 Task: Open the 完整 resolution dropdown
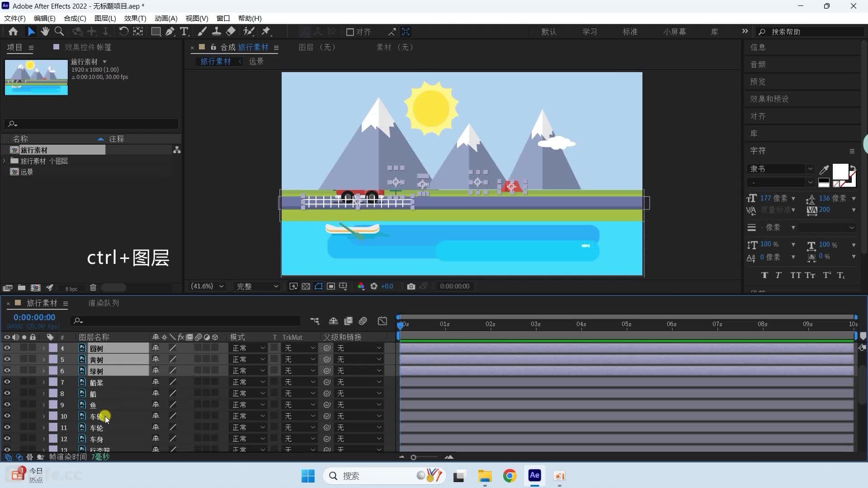coord(257,286)
